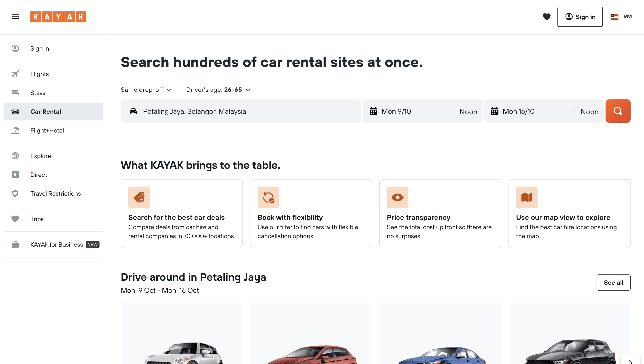Viewport: 644px width, 364px height.
Task: Click the Stays bed icon
Action: click(15, 93)
